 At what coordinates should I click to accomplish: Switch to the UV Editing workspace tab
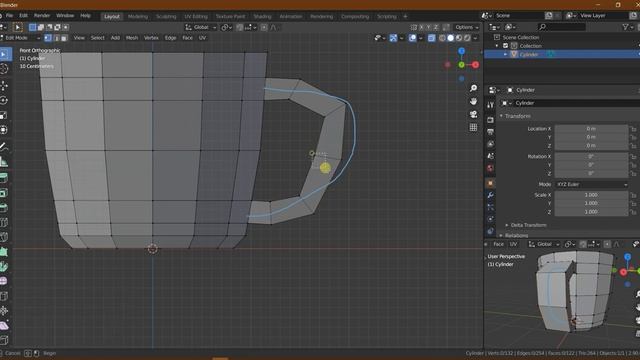click(196, 16)
